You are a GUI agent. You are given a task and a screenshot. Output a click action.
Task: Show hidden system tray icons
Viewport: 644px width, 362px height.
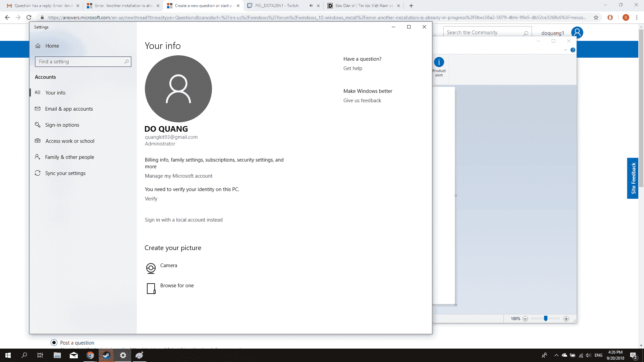click(x=556, y=355)
